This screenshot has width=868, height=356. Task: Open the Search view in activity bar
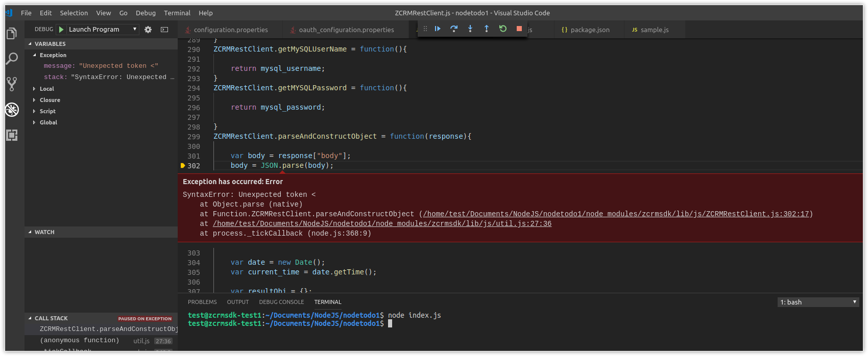tap(12, 59)
